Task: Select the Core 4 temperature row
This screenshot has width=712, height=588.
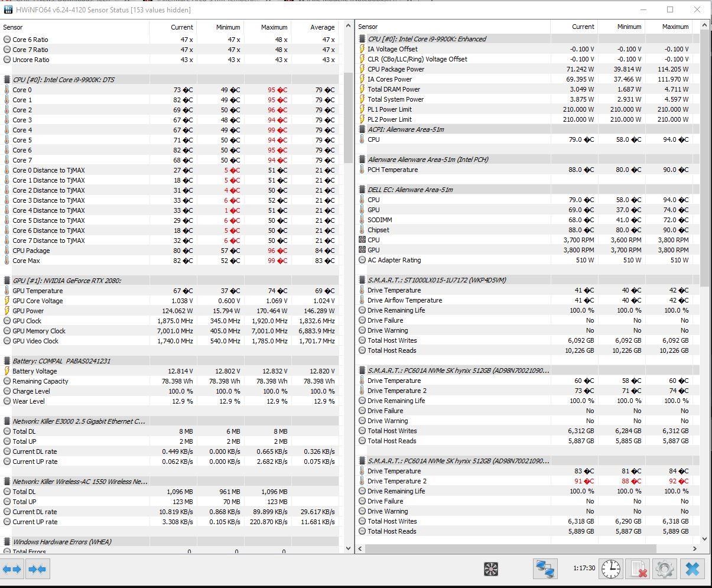Action: 22,130
